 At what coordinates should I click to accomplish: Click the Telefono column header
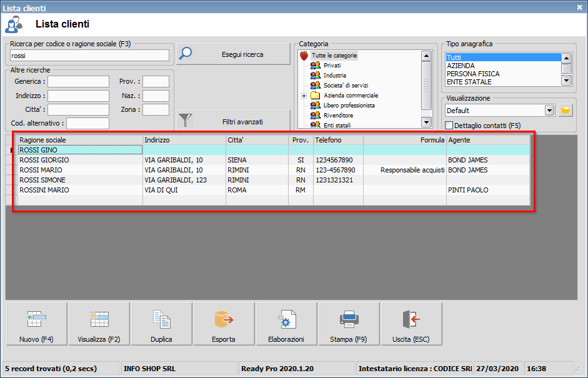(338, 140)
